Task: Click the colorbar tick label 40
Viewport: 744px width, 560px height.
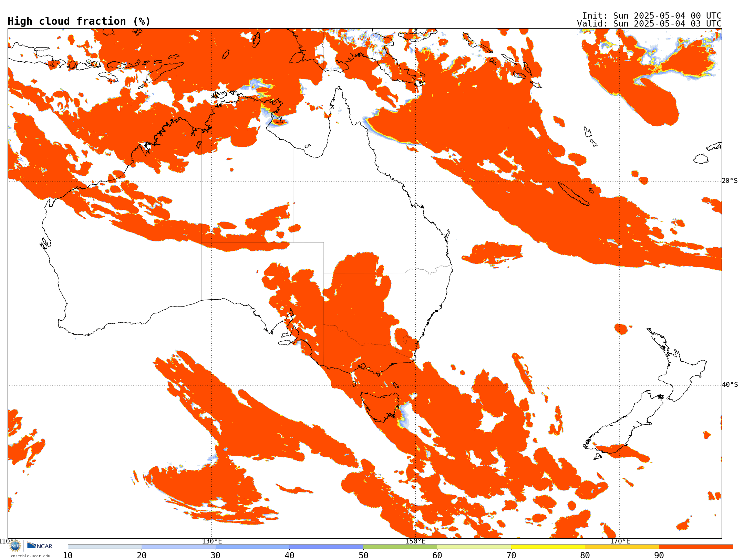Action: coord(290,556)
